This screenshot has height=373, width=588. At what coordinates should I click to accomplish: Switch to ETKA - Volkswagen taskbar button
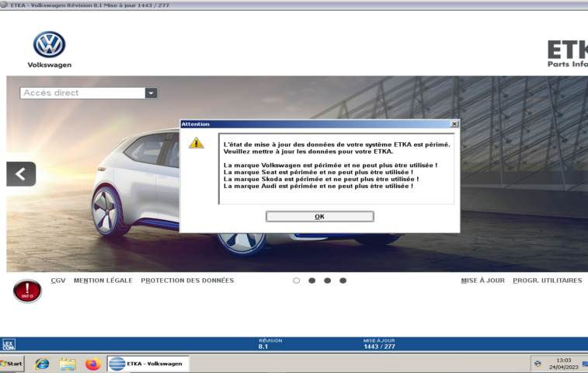pyautogui.click(x=148, y=364)
